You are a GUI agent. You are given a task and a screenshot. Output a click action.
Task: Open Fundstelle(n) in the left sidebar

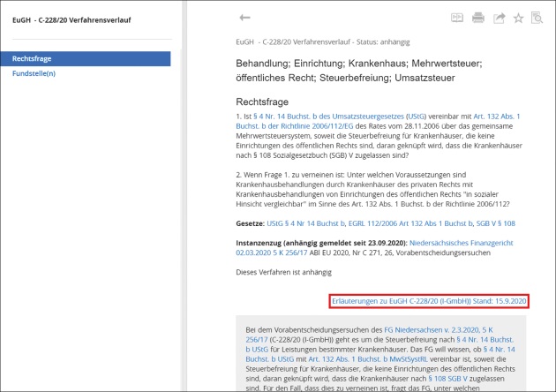[34, 73]
